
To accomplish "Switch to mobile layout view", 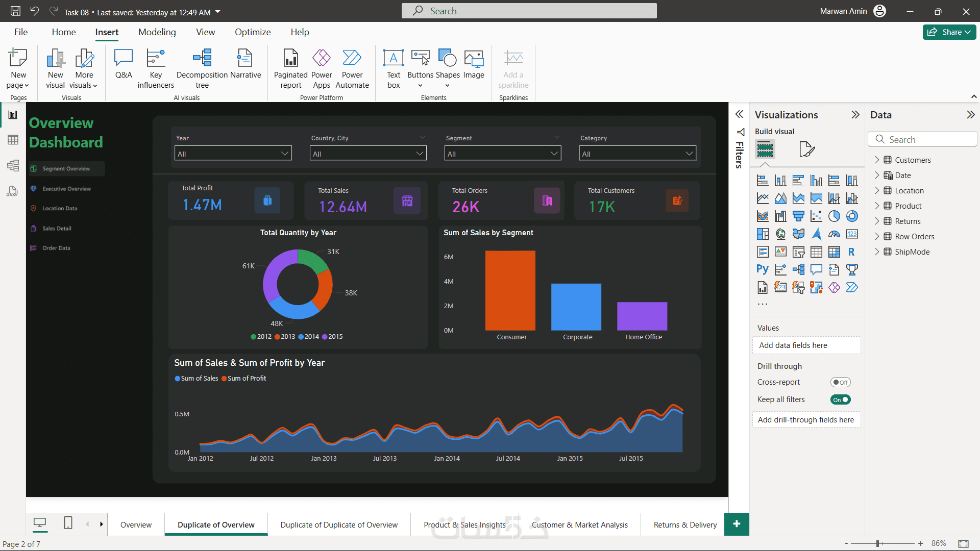I will (x=68, y=523).
